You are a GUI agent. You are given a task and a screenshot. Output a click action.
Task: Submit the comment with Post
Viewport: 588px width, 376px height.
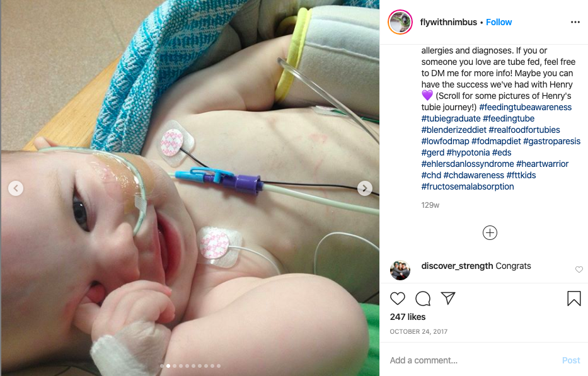point(571,360)
